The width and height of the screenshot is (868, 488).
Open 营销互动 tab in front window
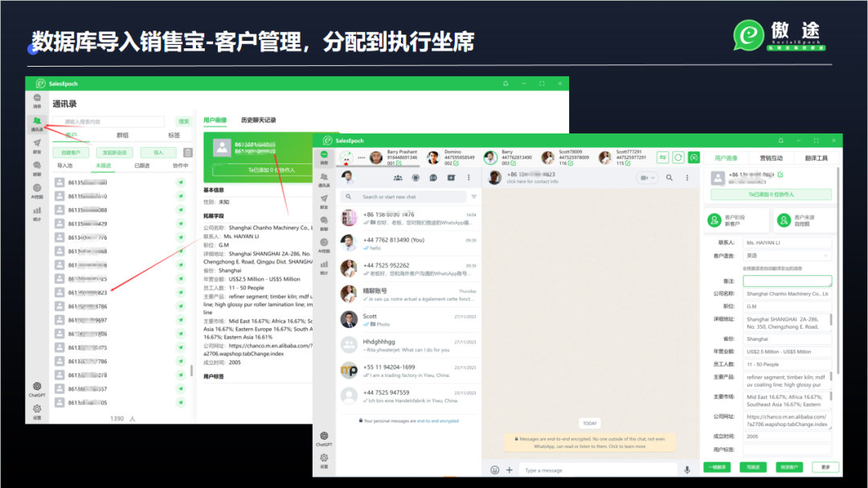(x=771, y=158)
